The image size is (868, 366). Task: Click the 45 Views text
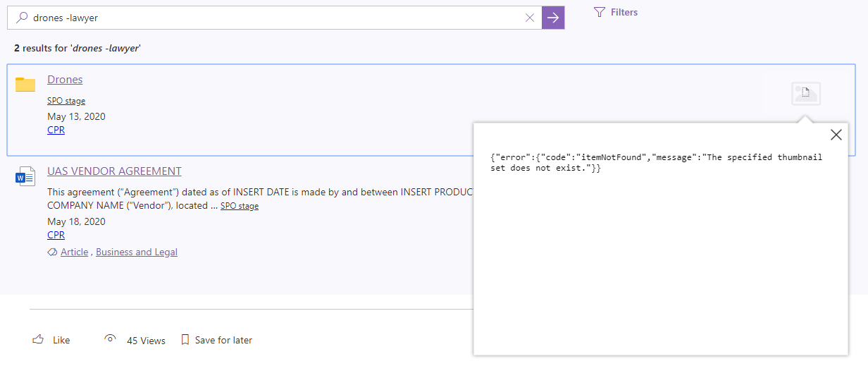pyautogui.click(x=146, y=341)
